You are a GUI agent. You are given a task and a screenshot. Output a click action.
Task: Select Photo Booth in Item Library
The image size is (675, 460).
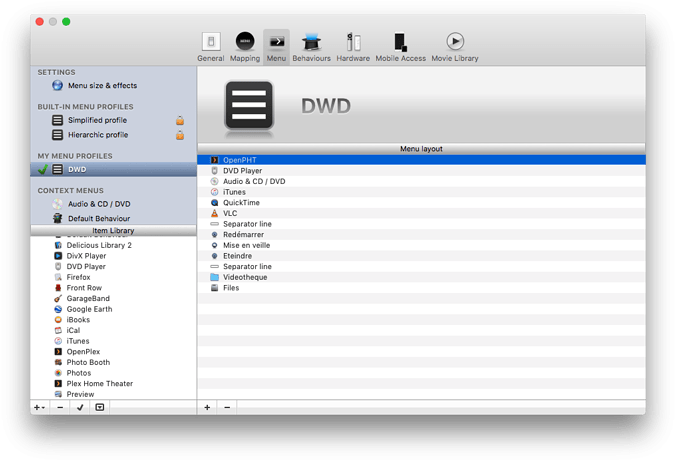[113, 362]
